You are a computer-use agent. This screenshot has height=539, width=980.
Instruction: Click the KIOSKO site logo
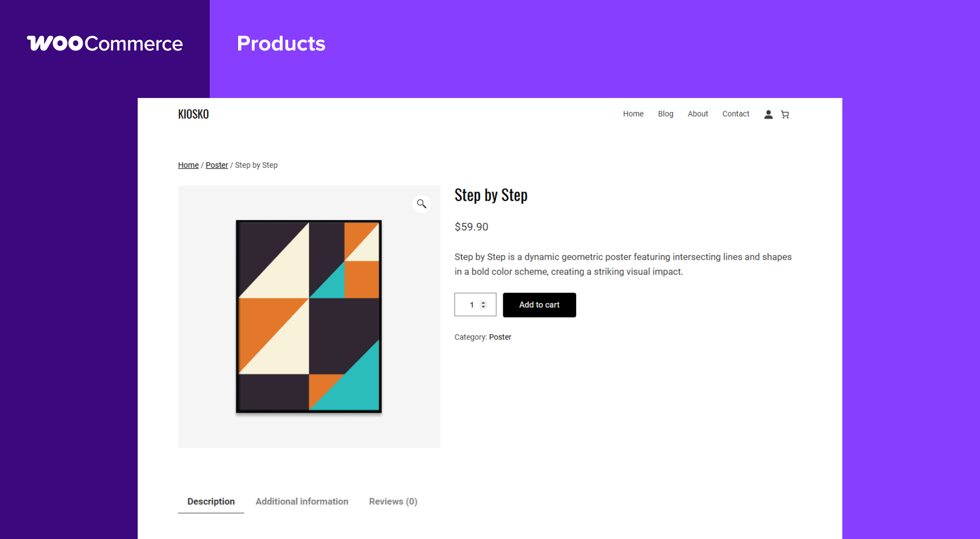[193, 114]
